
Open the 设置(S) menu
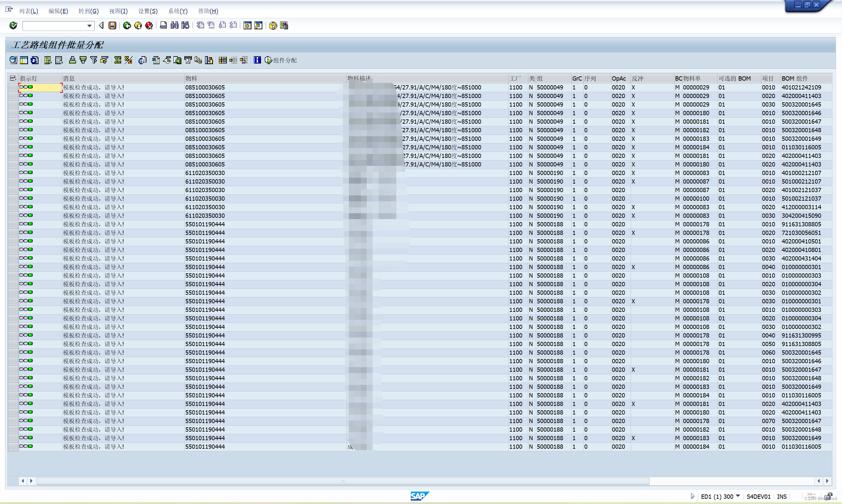pyautogui.click(x=147, y=11)
